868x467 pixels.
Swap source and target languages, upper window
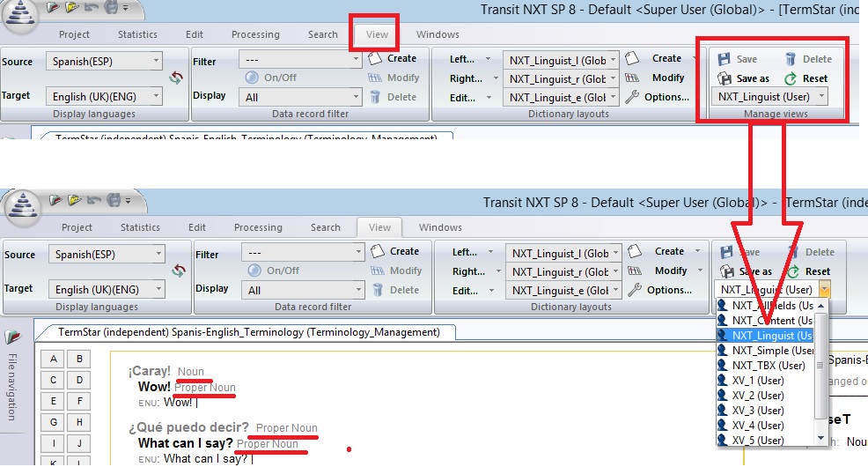(176, 78)
